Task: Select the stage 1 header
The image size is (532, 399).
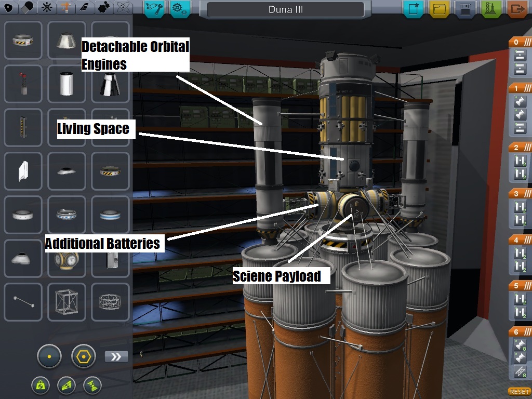Action: click(520, 88)
